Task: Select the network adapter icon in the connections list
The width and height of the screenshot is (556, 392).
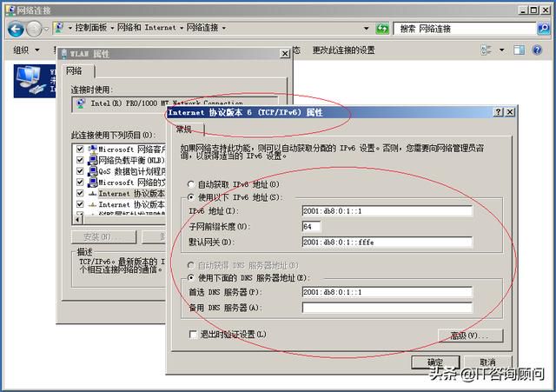Action: coord(31,80)
